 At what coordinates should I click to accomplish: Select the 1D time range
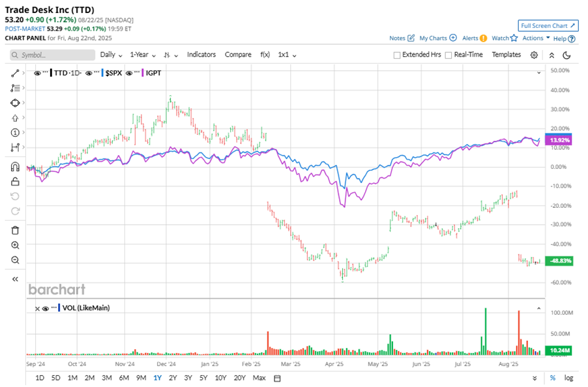click(x=40, y=378)
